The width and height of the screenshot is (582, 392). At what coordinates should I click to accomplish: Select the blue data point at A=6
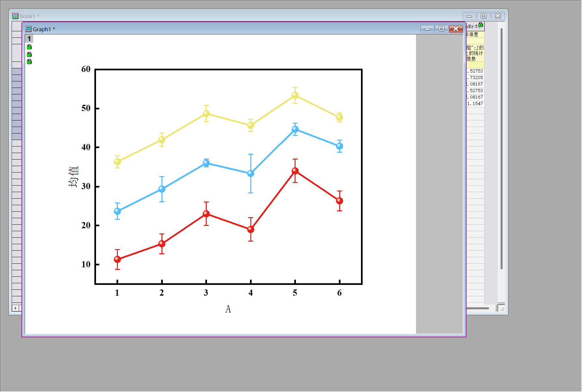click(x=339, y=146)
